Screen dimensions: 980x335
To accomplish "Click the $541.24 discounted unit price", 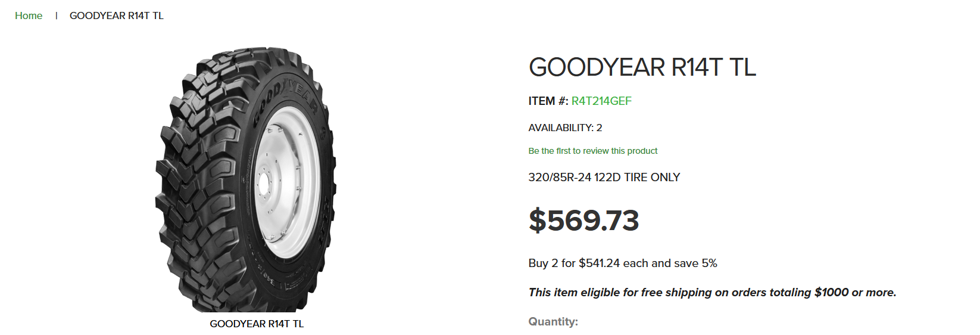I will pos(599,263).
